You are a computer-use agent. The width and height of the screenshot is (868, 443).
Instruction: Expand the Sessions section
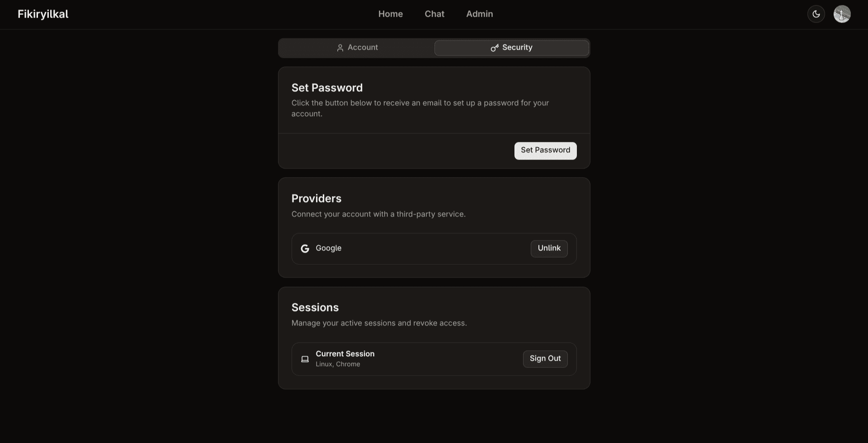tap(315, 307)
